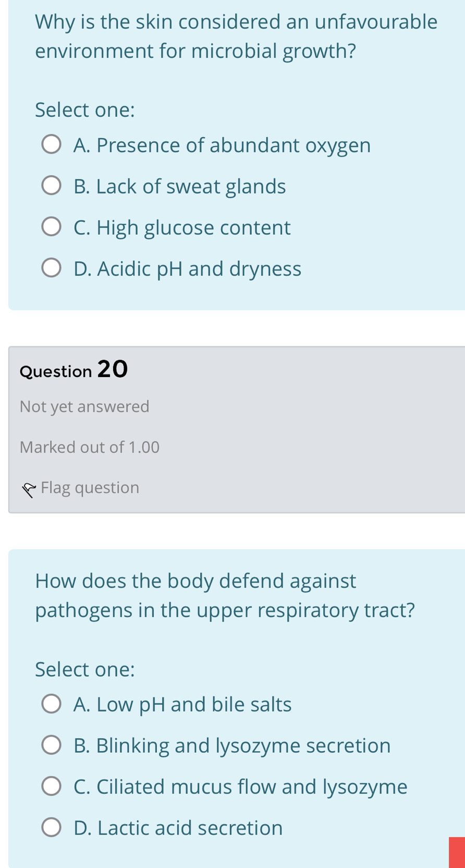The width and height of the screenshot is (465, 868).
Task: Click the upper respiratory tract question text
Action: [x=225, y=595]
